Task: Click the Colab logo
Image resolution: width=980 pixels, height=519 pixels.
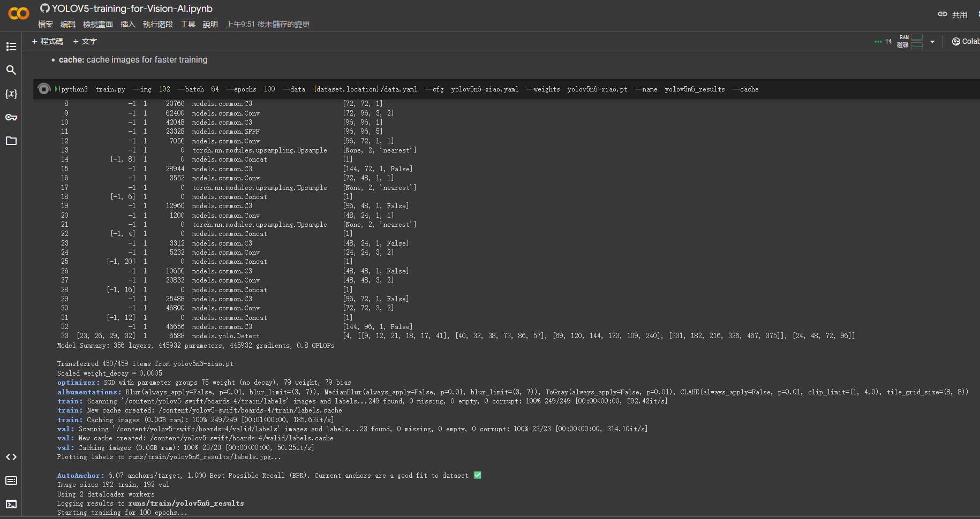Action: (19, 13)
